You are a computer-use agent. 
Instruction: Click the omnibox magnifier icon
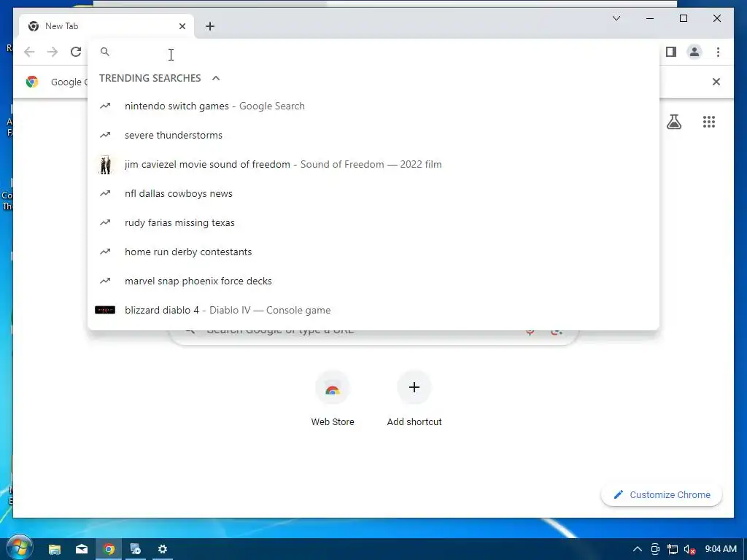[105, 52]
